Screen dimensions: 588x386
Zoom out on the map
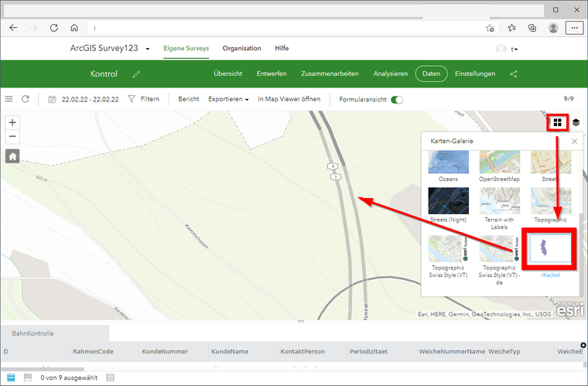12,136
